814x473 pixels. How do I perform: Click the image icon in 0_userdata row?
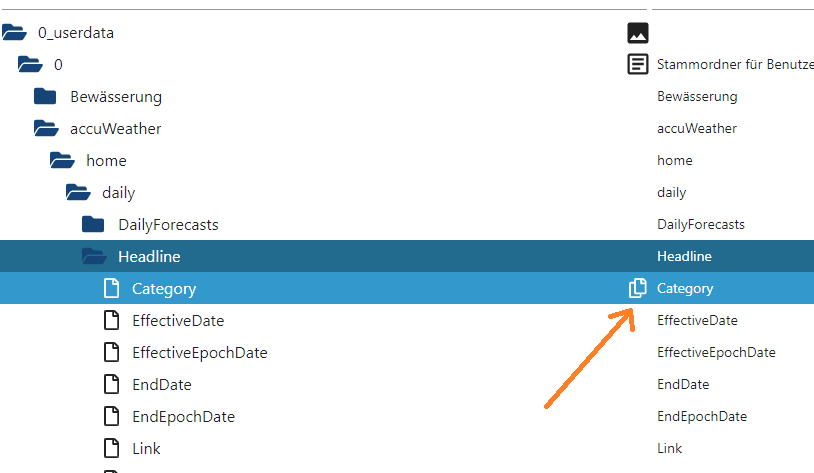pos(637,33)
